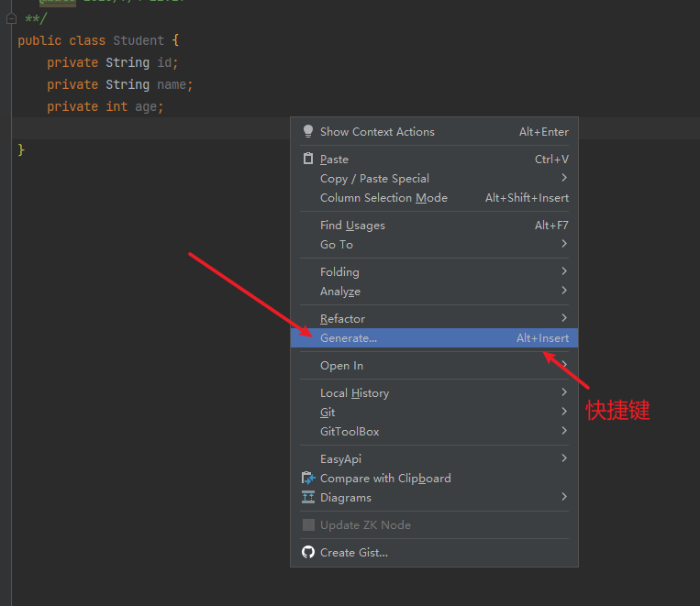
Task: Expand the Refactor submenu arrow
Action: (563, 318)
